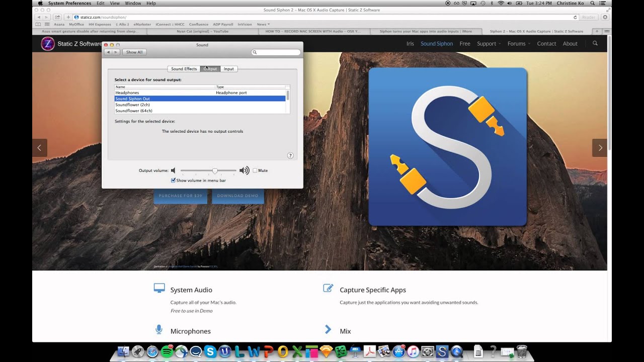Click AirPlay display icon in menu bar
This screenshot has width=644, height=362.
coord(473,3)
